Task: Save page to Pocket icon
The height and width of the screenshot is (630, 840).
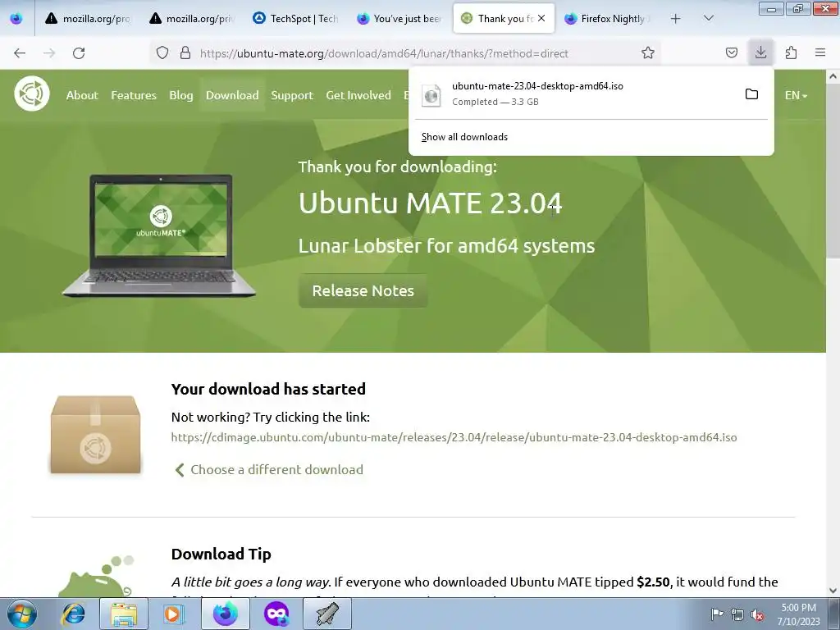Action: (731, 52)
